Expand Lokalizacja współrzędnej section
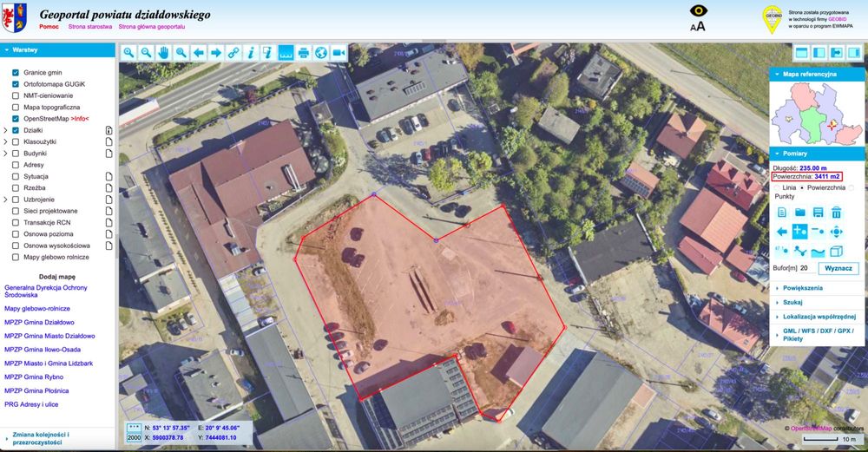Viewport: 868px width, 452px height. (x=816, y=317)
